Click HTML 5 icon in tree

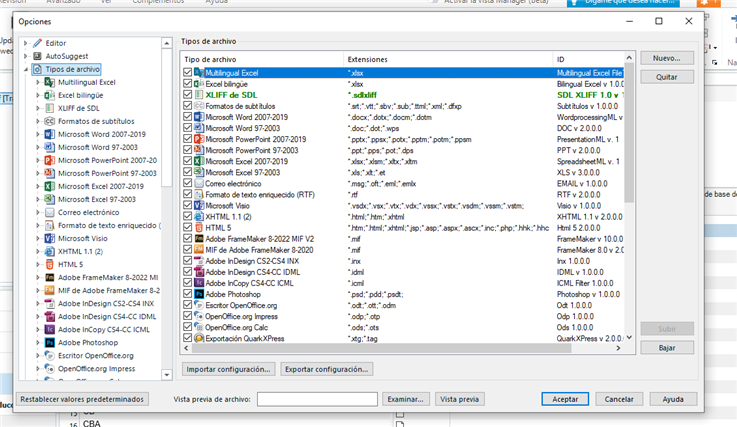[50, 264]
